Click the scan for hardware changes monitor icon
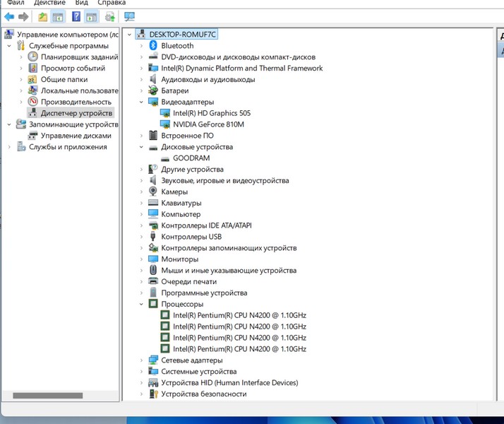Image resolution: width=504 pixels, height=424 pixels. point(129,16)
